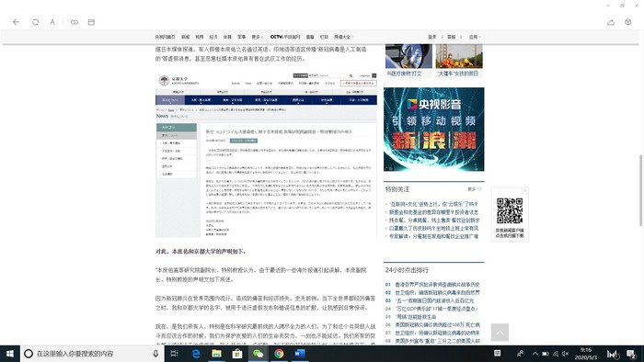644x362 pixels.
Task: Show hidden system tray icons
Action: 535,354
